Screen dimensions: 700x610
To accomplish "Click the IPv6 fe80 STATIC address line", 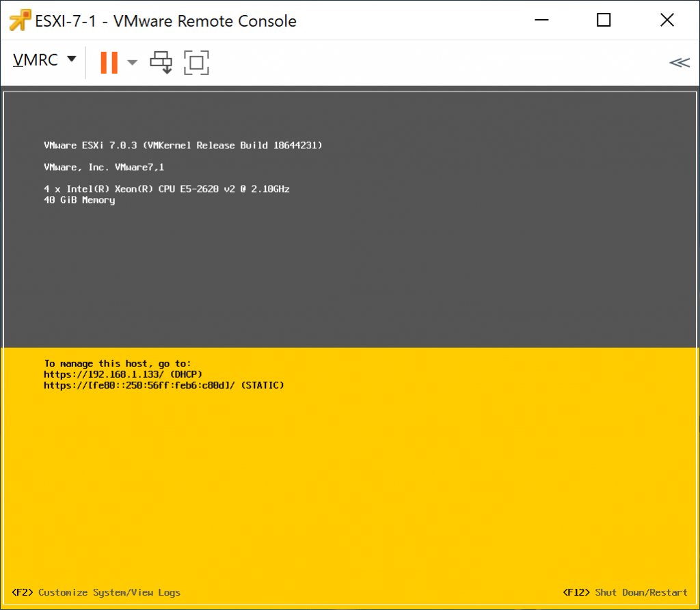I will (164, 385).
